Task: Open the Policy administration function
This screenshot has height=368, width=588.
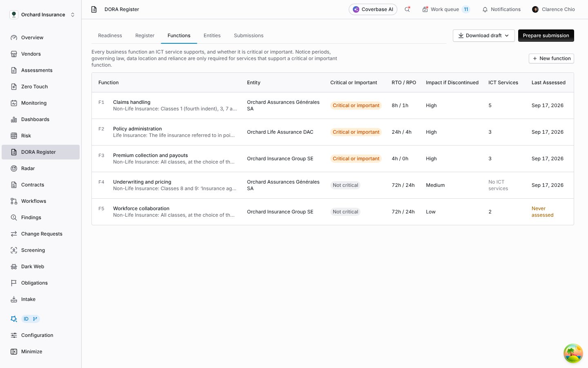Action: (333, 132)
